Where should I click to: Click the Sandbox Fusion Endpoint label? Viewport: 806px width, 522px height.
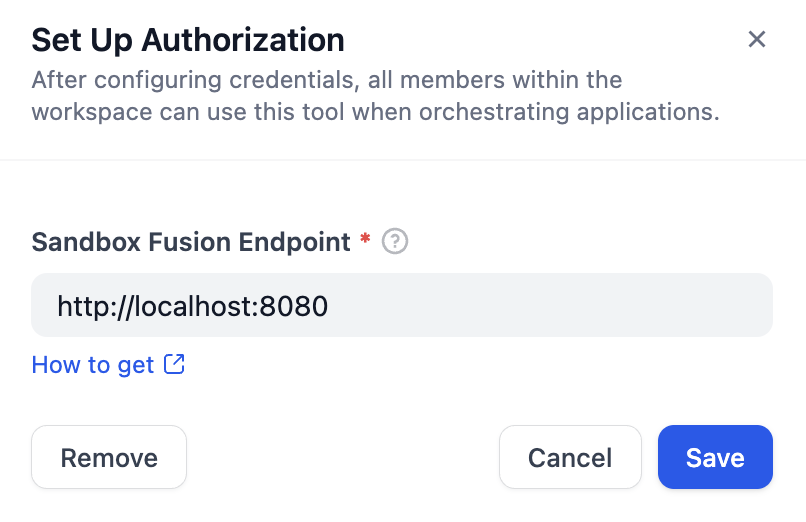[x=191, y=241]
